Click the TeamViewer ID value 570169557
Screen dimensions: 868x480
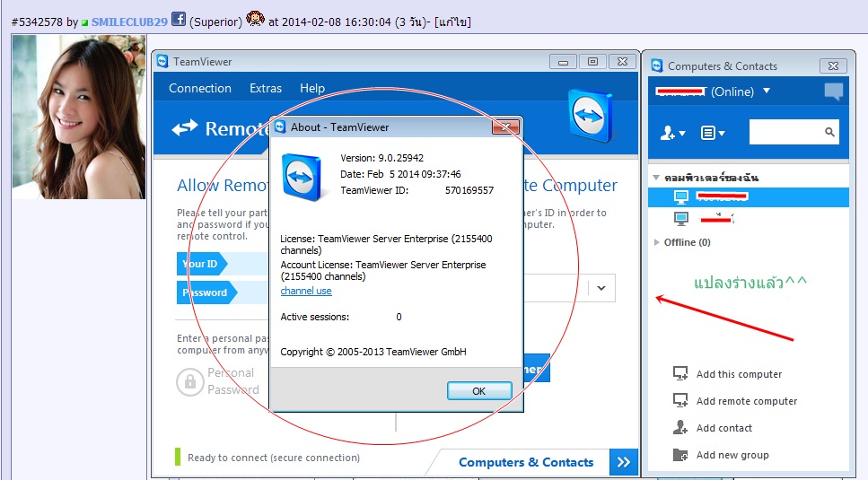pyautogui.click(x=469, y=190)
